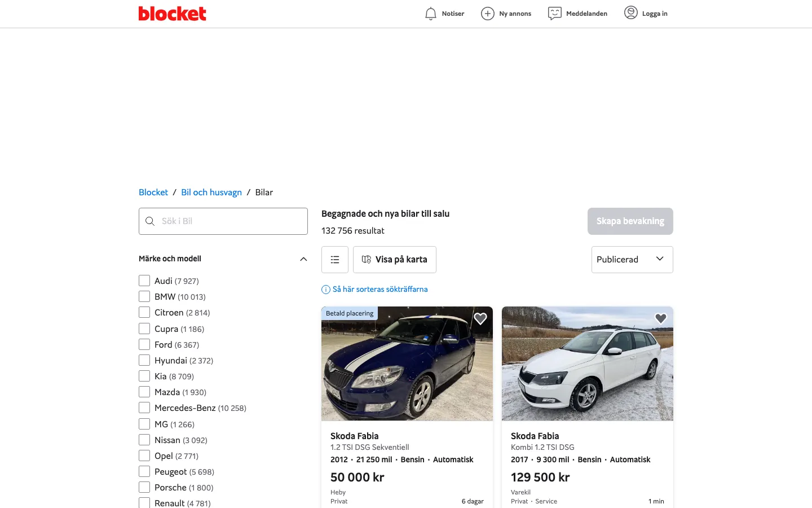Open the Publicerad sort dropdown
This screenshot has width=812, height=508.
pos(632,260)
